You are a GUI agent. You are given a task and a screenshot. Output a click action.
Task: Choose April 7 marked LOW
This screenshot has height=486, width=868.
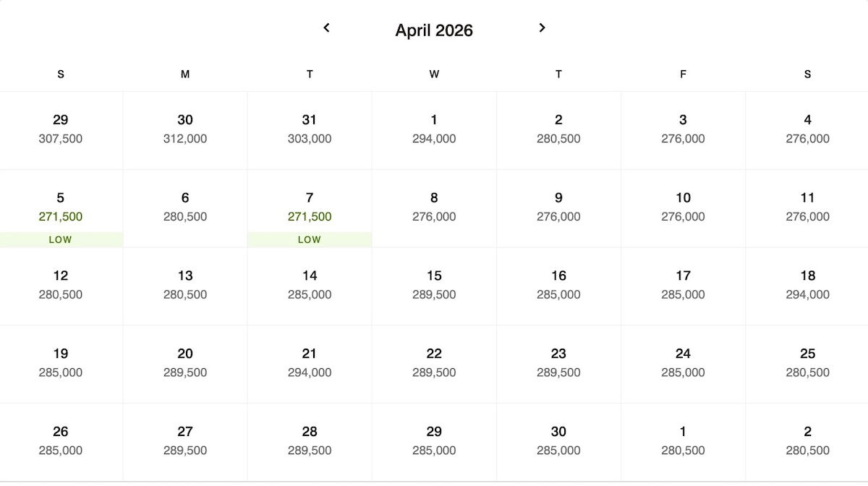coord(310,208)
